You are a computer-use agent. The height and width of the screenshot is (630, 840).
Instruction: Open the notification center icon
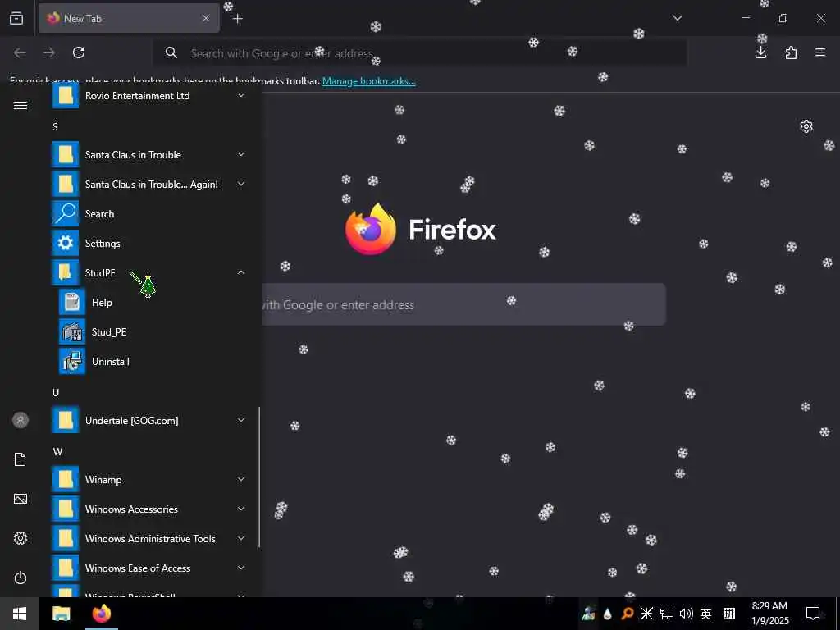point(813,614)
